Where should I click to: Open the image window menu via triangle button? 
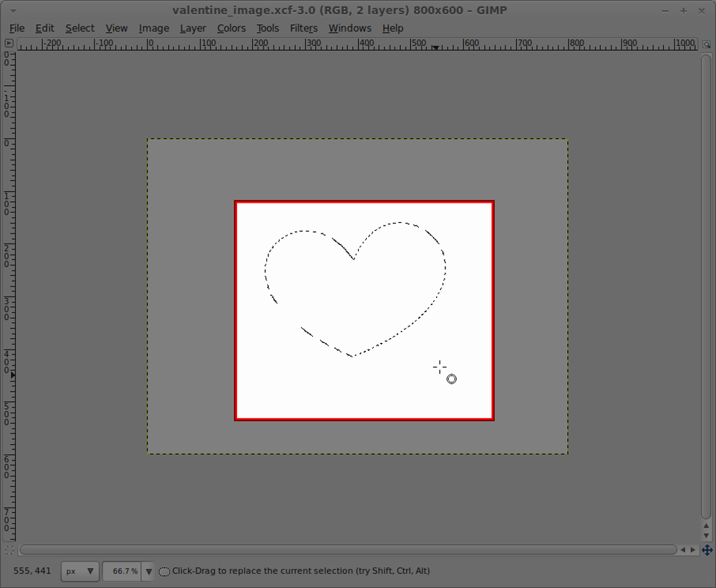point(9,43)
